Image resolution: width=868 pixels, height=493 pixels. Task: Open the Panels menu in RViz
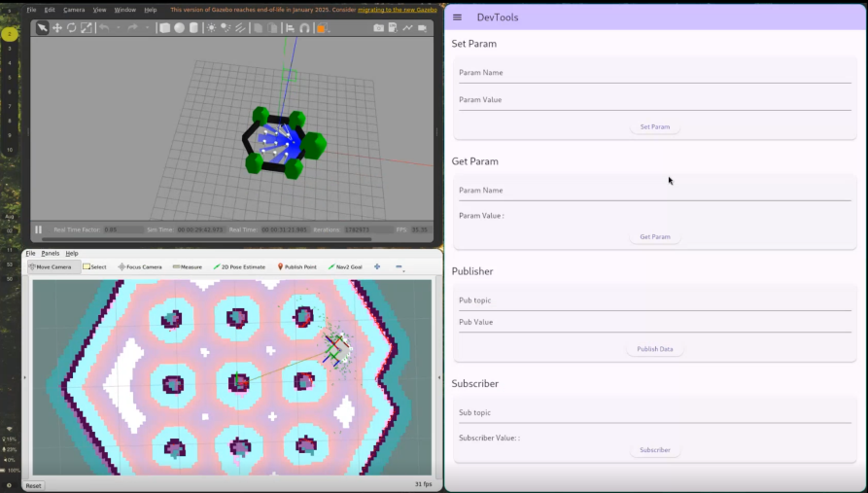click(x=50, y=253)
